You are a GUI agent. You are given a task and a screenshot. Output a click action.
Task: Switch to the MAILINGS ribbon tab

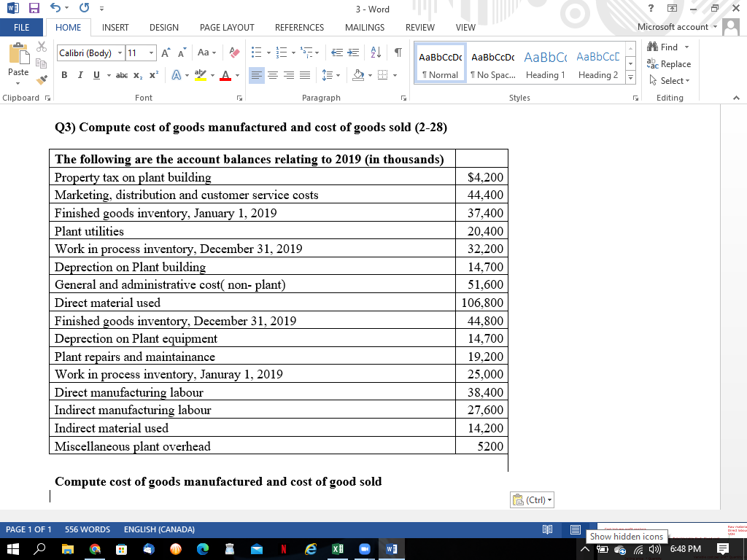pyautogui.click(x=364, y=28)
